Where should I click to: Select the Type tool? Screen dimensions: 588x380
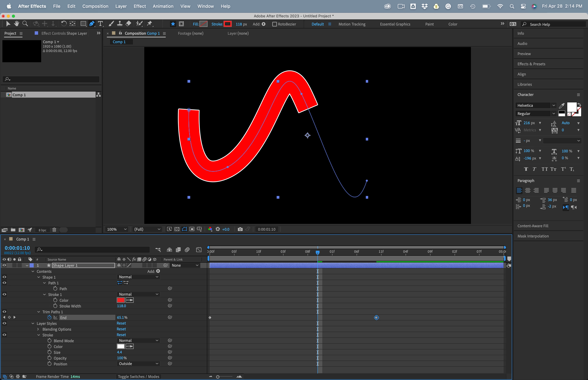pyautogui.click(x=100, y=24)
